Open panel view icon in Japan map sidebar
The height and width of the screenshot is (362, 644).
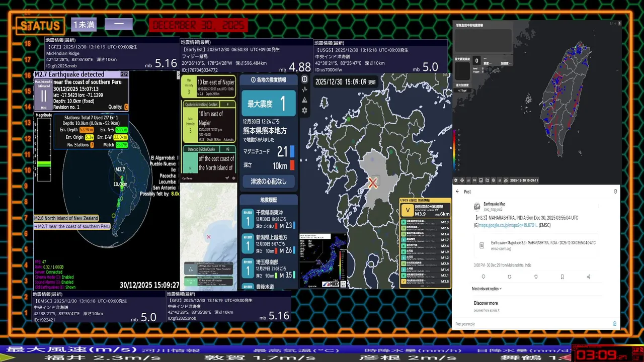click(304, 79)
